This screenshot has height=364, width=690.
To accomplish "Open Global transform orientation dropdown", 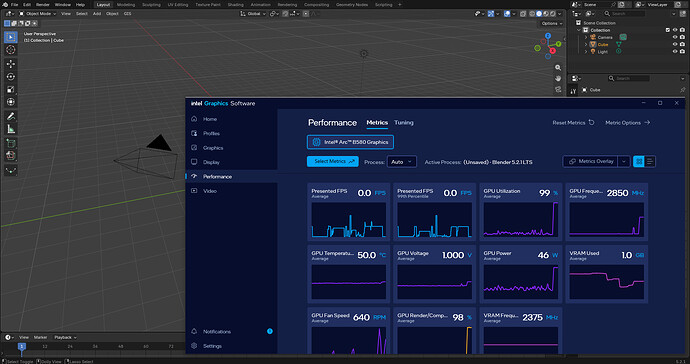I will point(253,14).
